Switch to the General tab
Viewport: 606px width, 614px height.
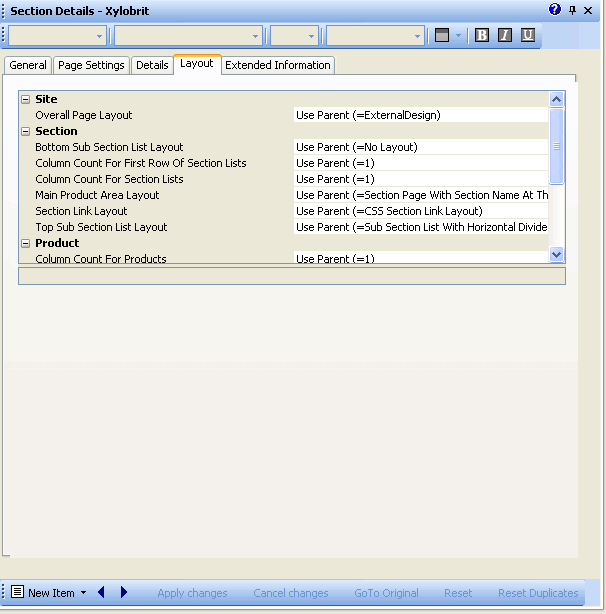click(x=28, y=65)
